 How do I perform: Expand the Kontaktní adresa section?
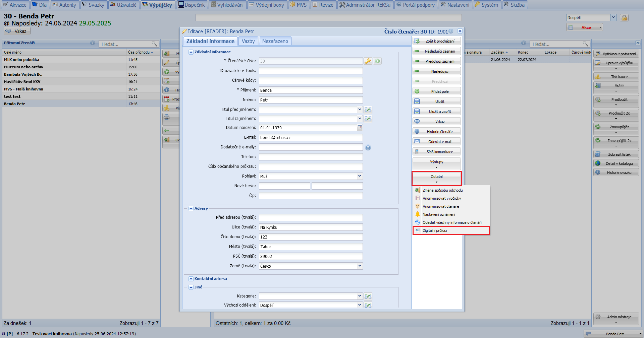(x=191, y=279)
